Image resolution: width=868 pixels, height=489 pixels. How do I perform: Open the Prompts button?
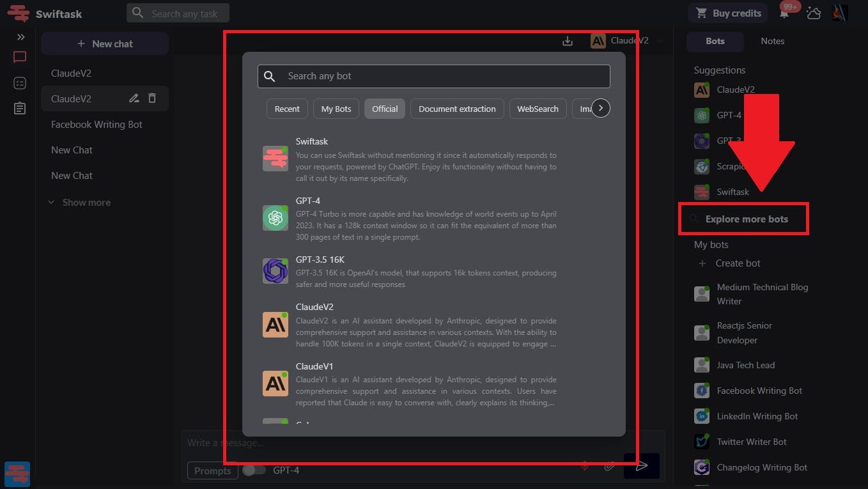[x=212, y=470]
